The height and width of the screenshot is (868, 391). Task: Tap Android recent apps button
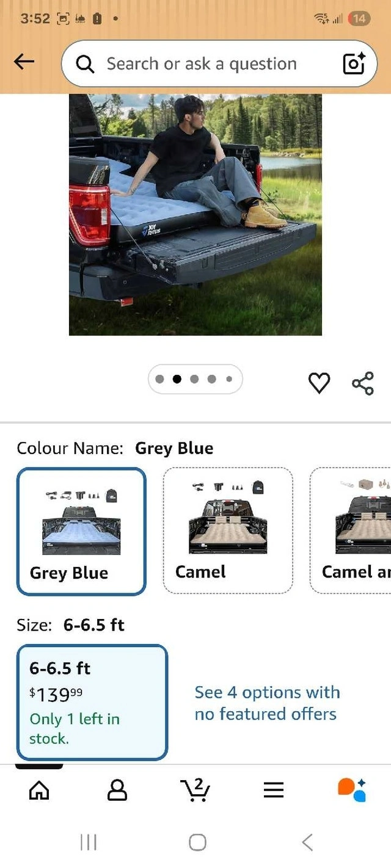point(89,843)
